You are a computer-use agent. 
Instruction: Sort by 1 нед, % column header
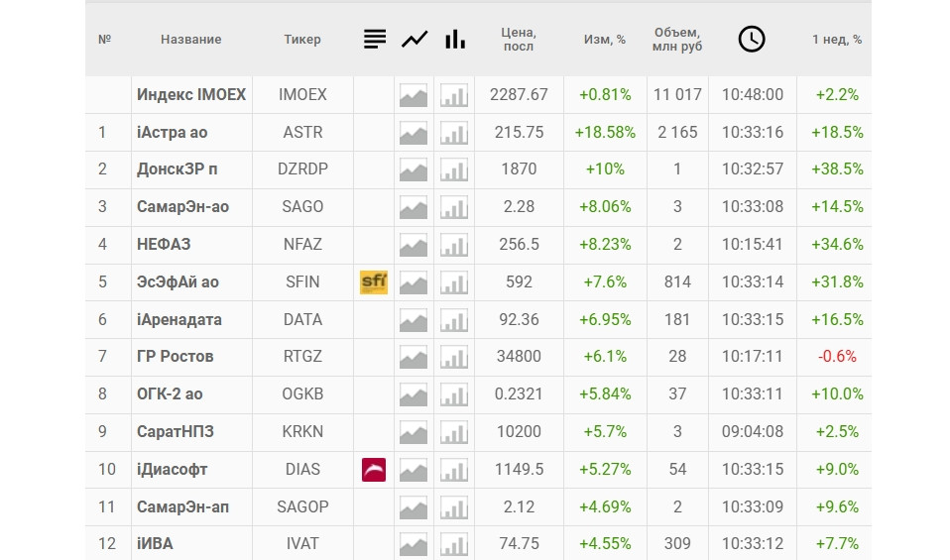pyautogui.click(x=837, y=40)
